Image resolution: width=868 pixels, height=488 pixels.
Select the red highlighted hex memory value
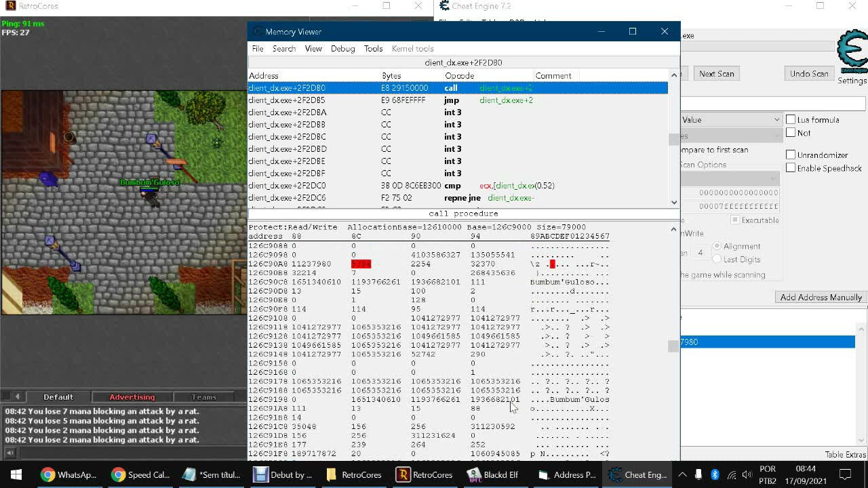361,264
